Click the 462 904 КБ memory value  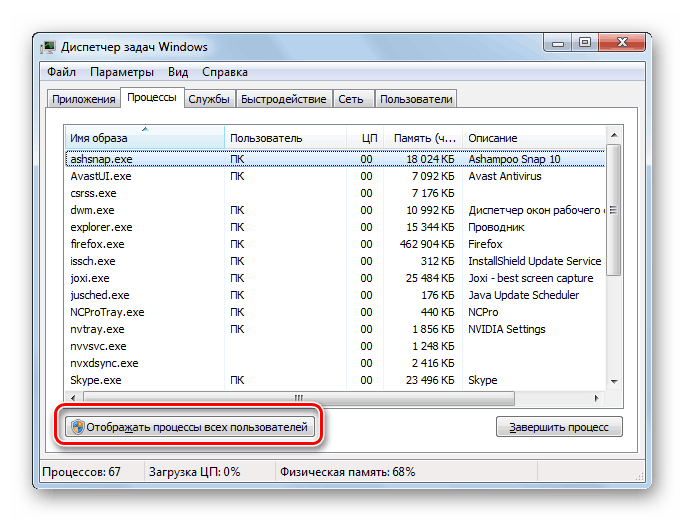coord(427,244)
